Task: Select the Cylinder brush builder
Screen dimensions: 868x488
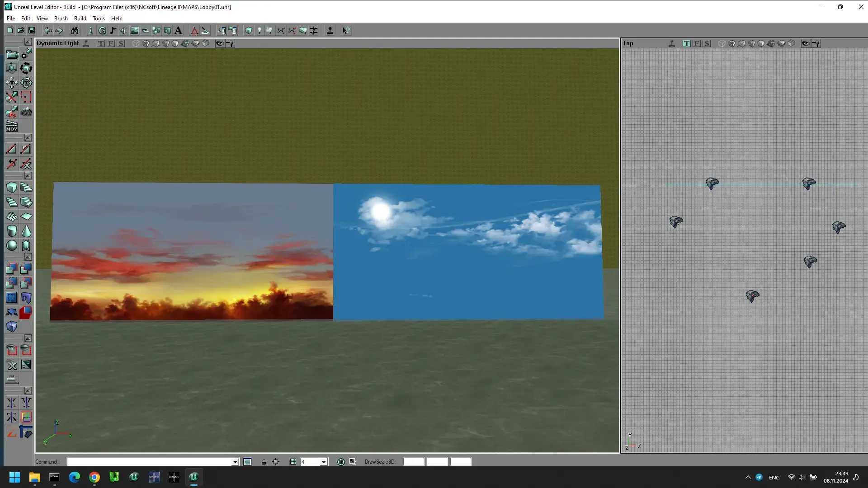Action: [12, 231]
